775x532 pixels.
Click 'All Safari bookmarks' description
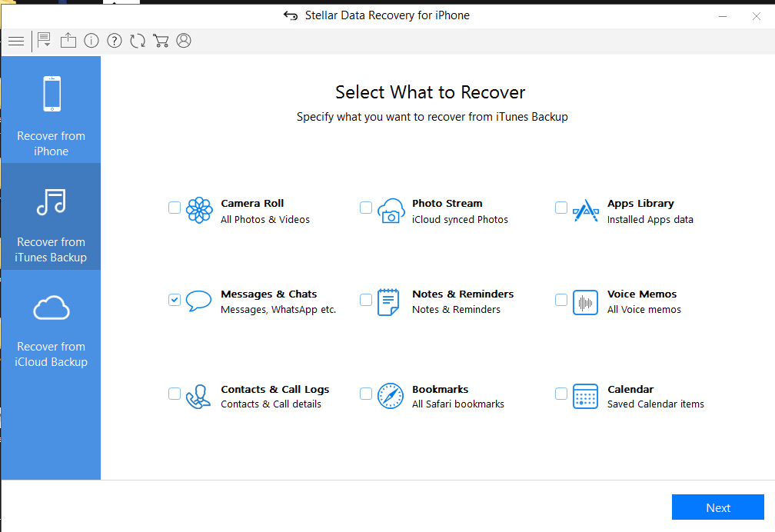pyautogui.click(x=458, y=404)
